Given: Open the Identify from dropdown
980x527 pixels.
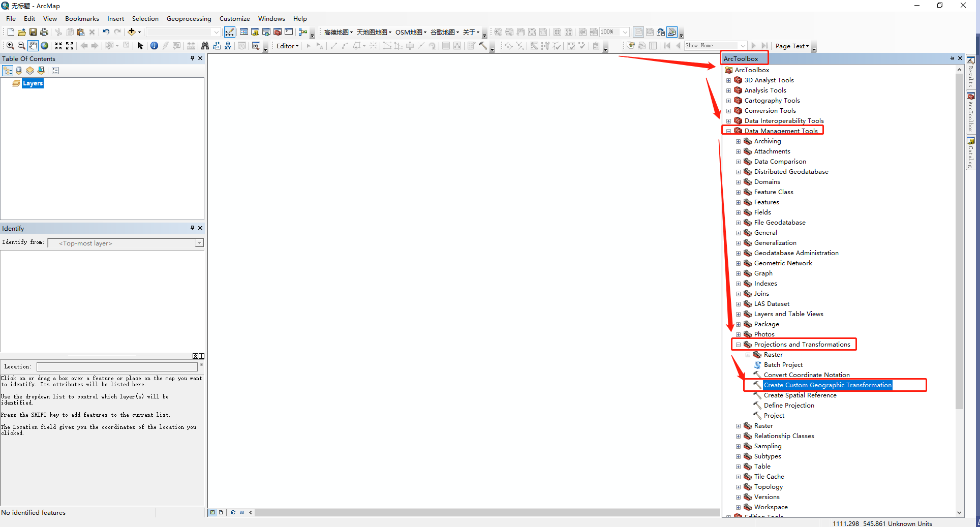Looking at the screenshot, I should pos(199,243).
